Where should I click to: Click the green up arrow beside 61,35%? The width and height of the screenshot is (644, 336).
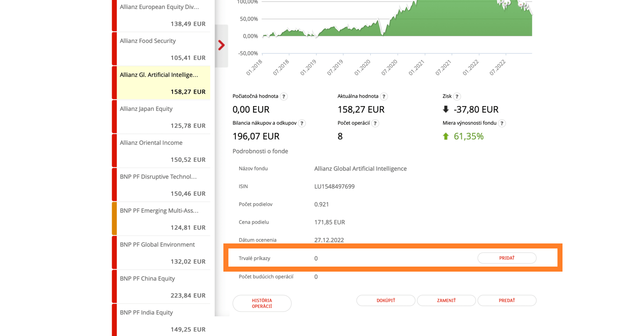(446, 136)
